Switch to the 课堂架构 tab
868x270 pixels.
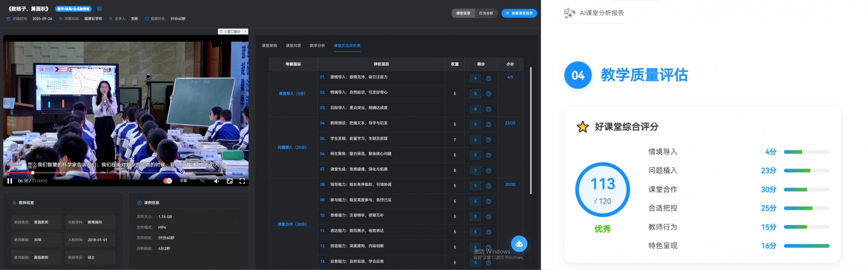[269, 46]
